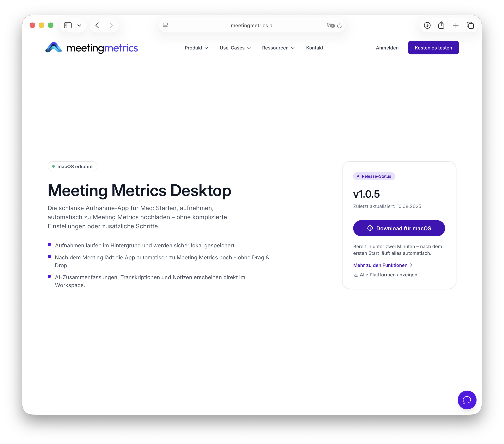The width and height of the screenshot is (504, 444).
Task: Start Download für macOS
Action: (399, 228)
